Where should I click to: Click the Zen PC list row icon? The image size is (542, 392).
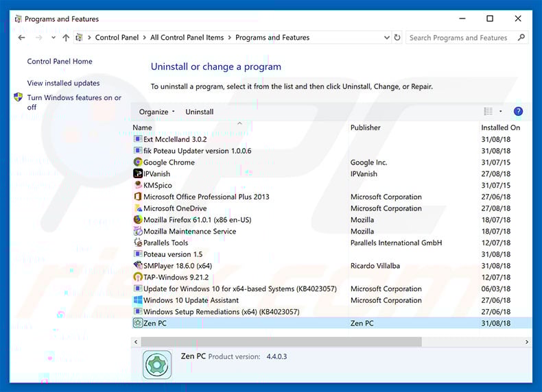pyautogui.click(x=138, y=323)
